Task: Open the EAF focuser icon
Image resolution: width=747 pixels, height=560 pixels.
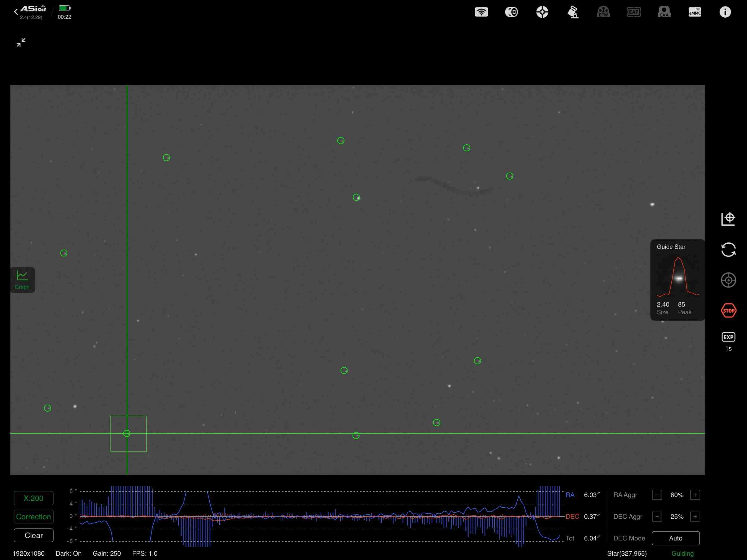Action: (634, 12)
